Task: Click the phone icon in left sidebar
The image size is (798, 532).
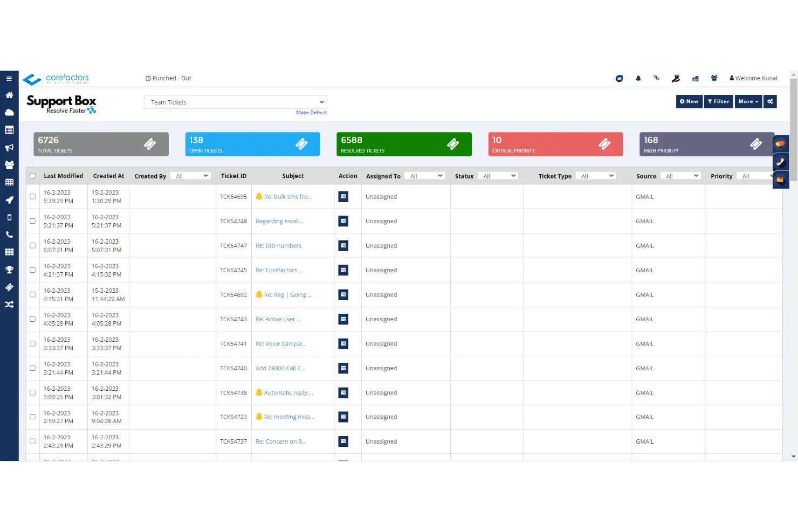Action: (x=9, y=235)
